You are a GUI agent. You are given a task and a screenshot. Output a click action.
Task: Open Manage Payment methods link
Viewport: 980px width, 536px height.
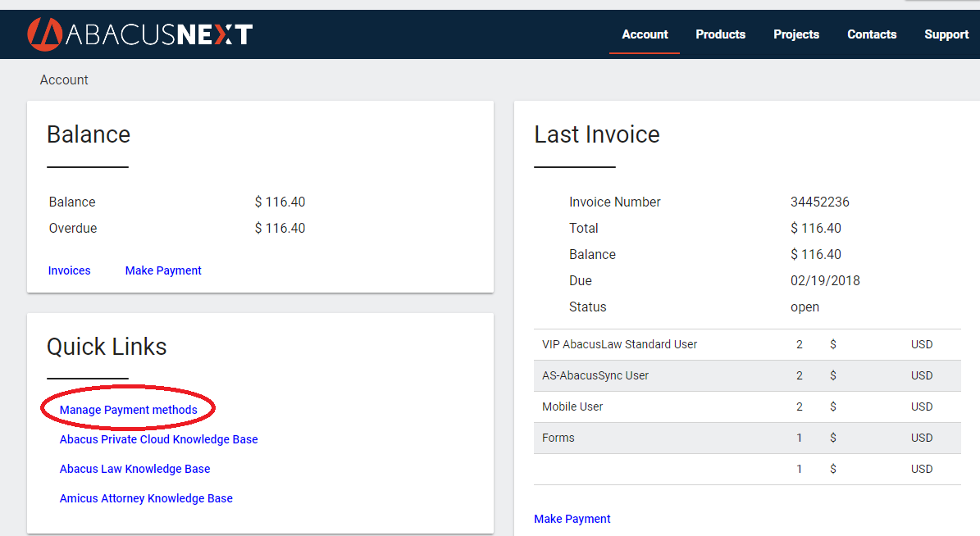point(128,410)
